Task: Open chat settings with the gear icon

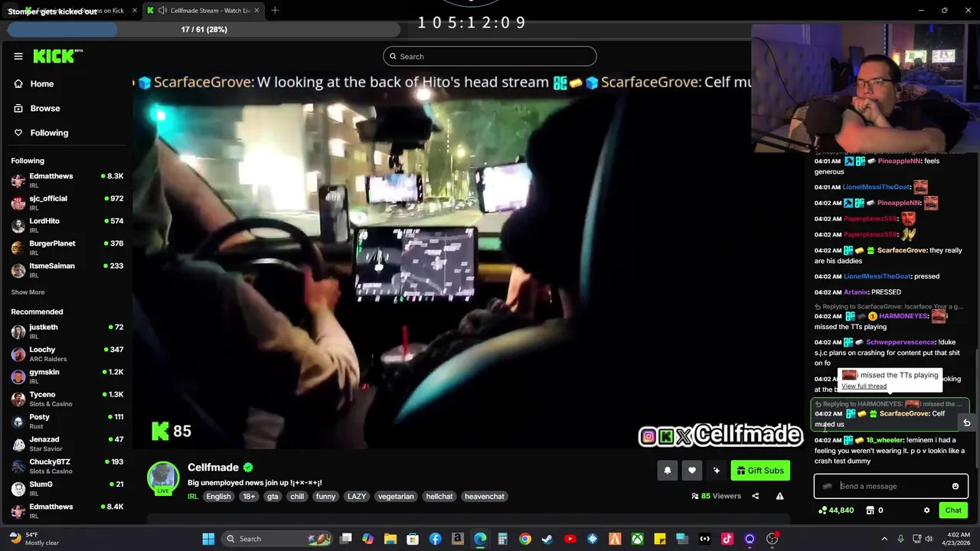Action: click(x=926, y=510)
